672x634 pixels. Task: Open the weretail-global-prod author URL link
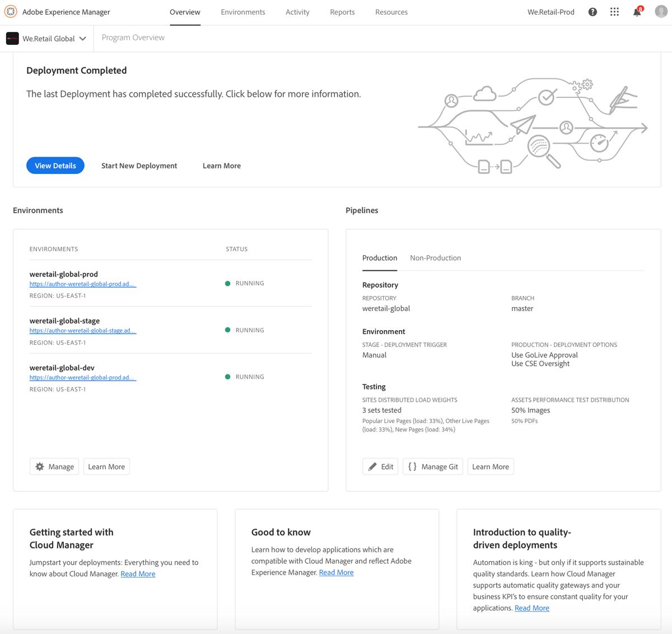[83, 284]
